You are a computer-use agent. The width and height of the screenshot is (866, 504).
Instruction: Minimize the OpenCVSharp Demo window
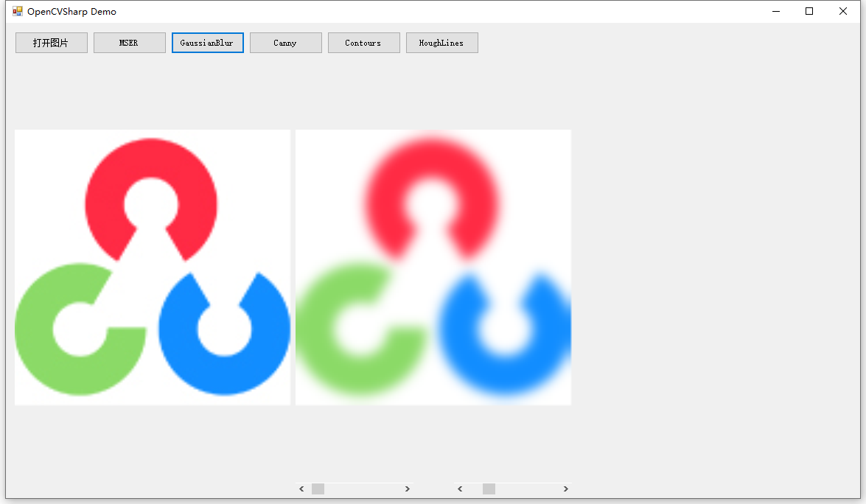tap(776, 11)
